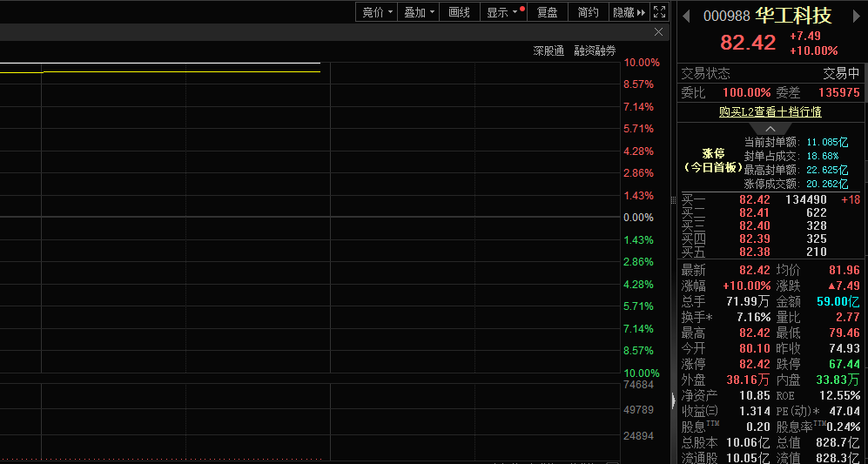Toggle the 隐藏 hide panel button
This screenshot has width=868, height=464.
pyautogui.click(x=629, y=12)
